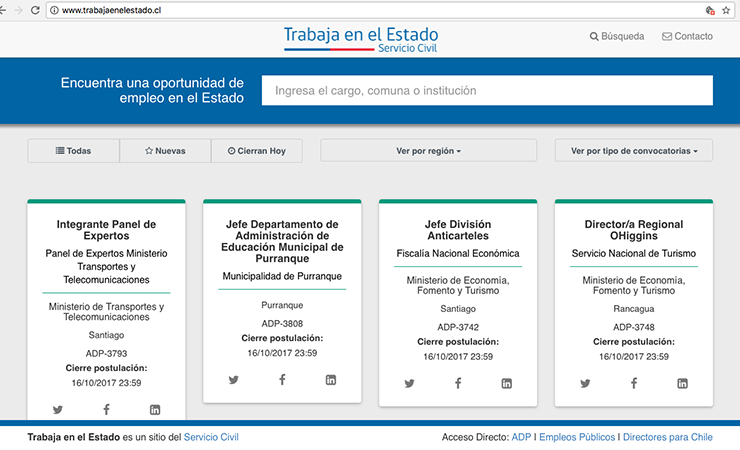The image size is (740, 450).
Task: Show Todas job listings
Action: point(73,151)
